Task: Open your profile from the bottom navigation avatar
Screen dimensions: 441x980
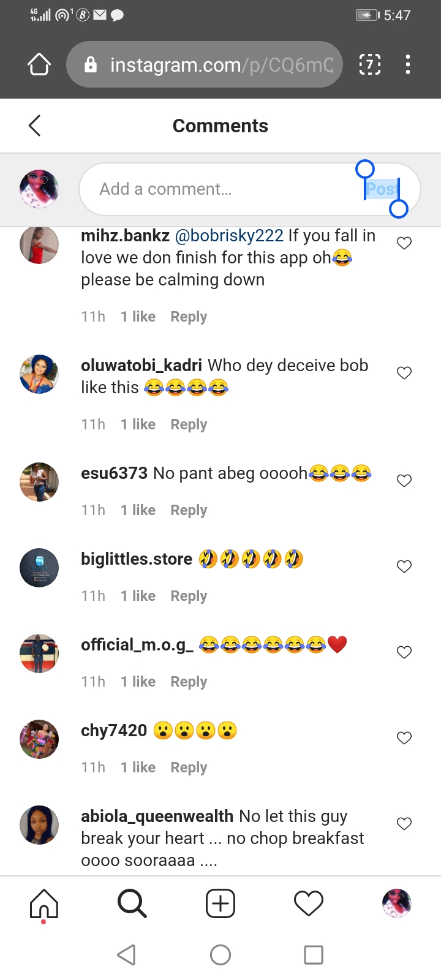Action: tap(396, 904)
